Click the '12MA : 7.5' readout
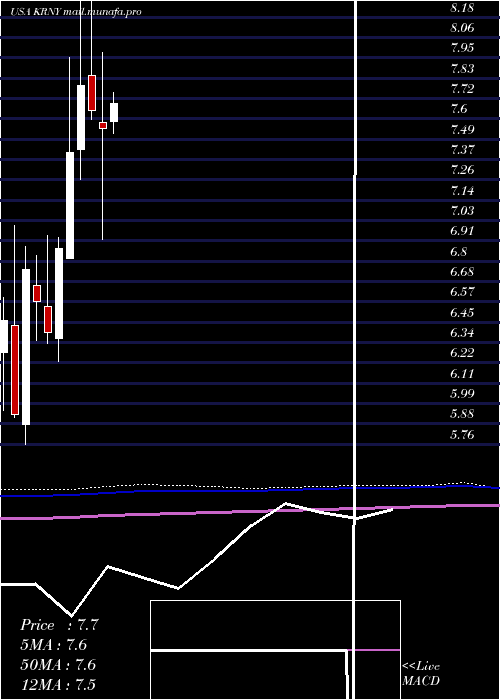This screenshot has width=500, height=700. click(58, 685)
